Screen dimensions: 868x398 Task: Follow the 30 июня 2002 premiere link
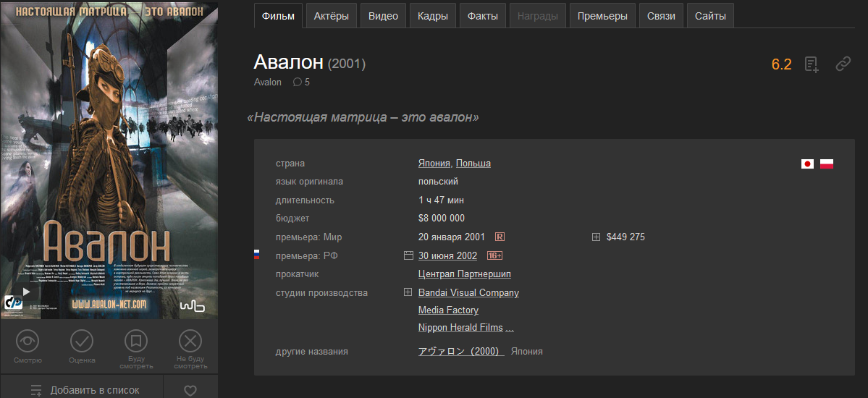click(x=447, y=255)
